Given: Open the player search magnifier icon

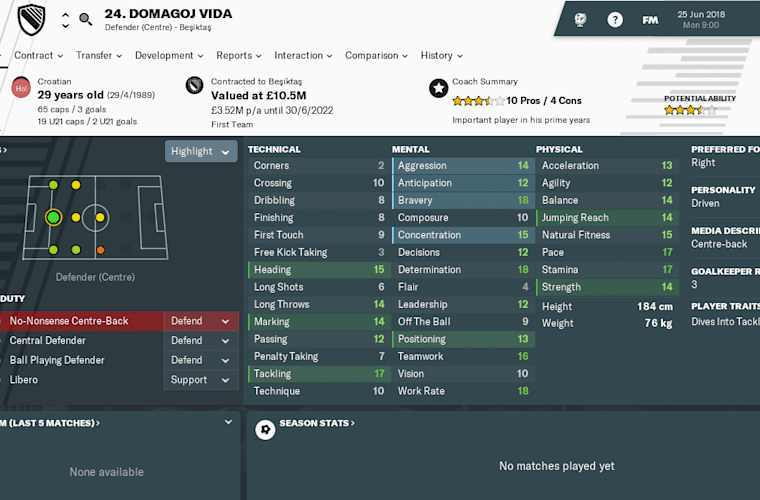Looking at the screenshot, I should pos(86,19).
